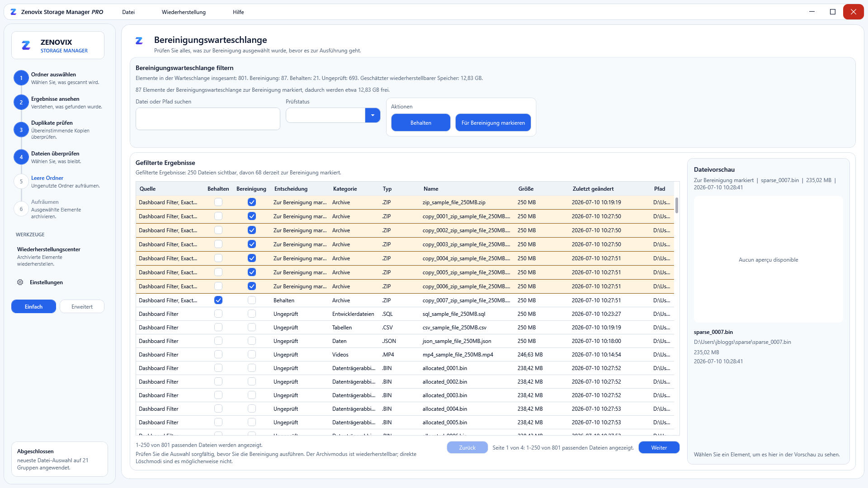Click the Zenovix title bar app icon

pos(14,12)
